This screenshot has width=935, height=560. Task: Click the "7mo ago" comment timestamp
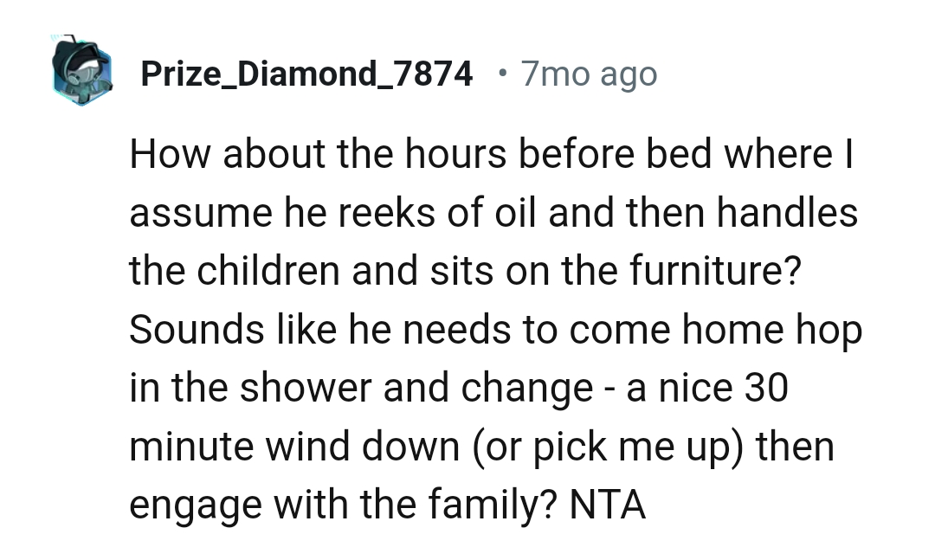[x=589, y=75]
